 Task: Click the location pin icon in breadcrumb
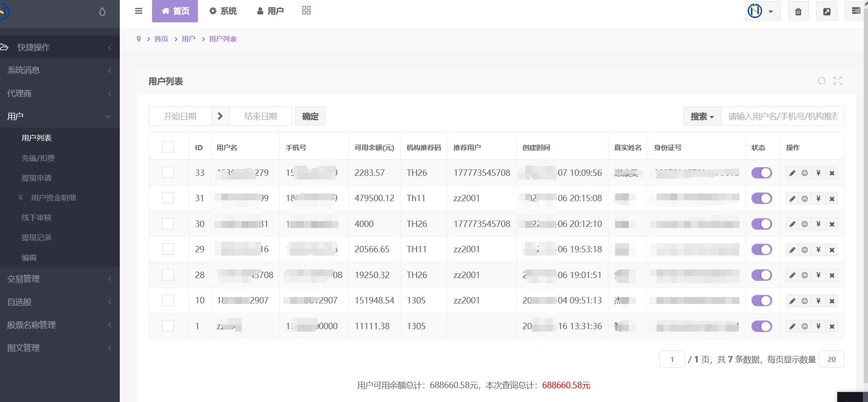[x=139, y=39]
